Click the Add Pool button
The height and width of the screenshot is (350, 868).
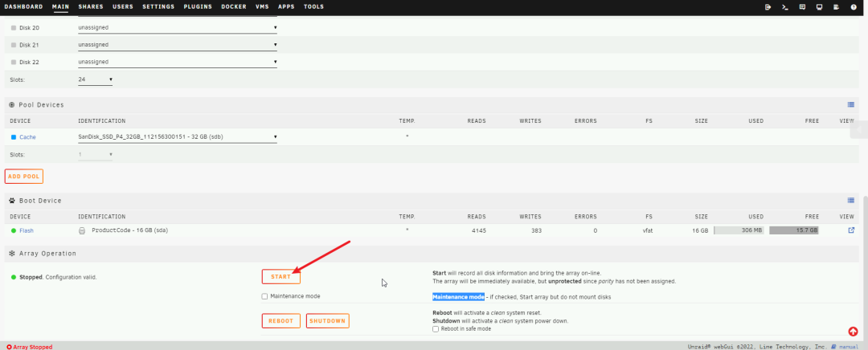coord(23,176)
